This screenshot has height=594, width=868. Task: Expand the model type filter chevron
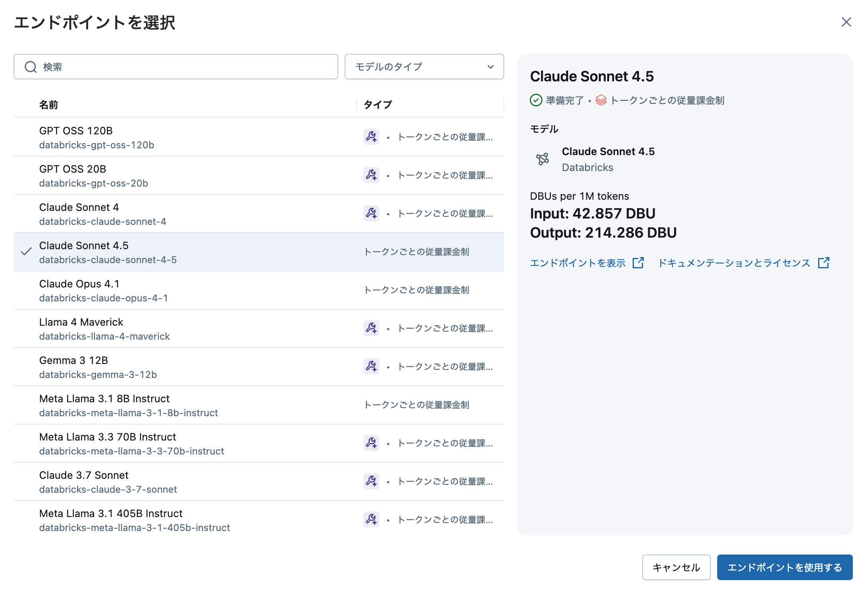click(x=490, y=67)
